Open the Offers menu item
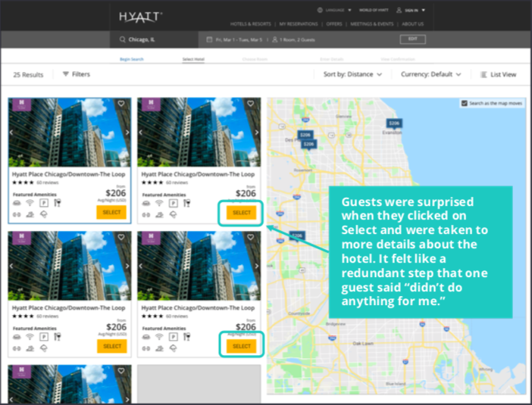The width and height of the screenshot is (532, 405). (334, 24)
